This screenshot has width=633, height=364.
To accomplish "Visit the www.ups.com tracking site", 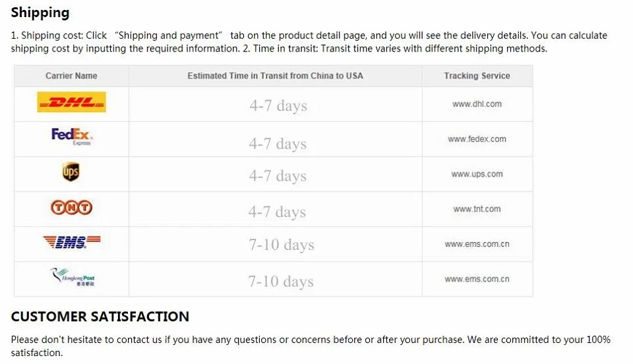I will pos(477,174).
